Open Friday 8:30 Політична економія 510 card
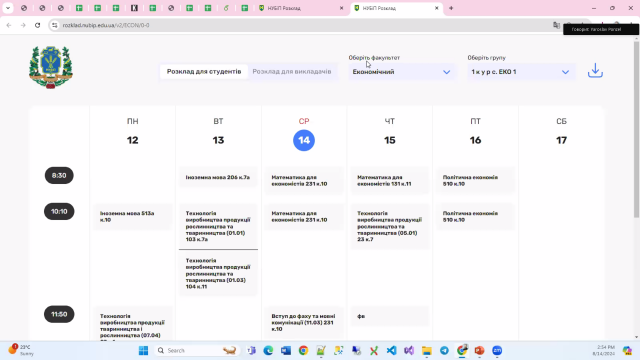Image resolution: width=640 pixels, height=360 pixels. tap(476, 180)
